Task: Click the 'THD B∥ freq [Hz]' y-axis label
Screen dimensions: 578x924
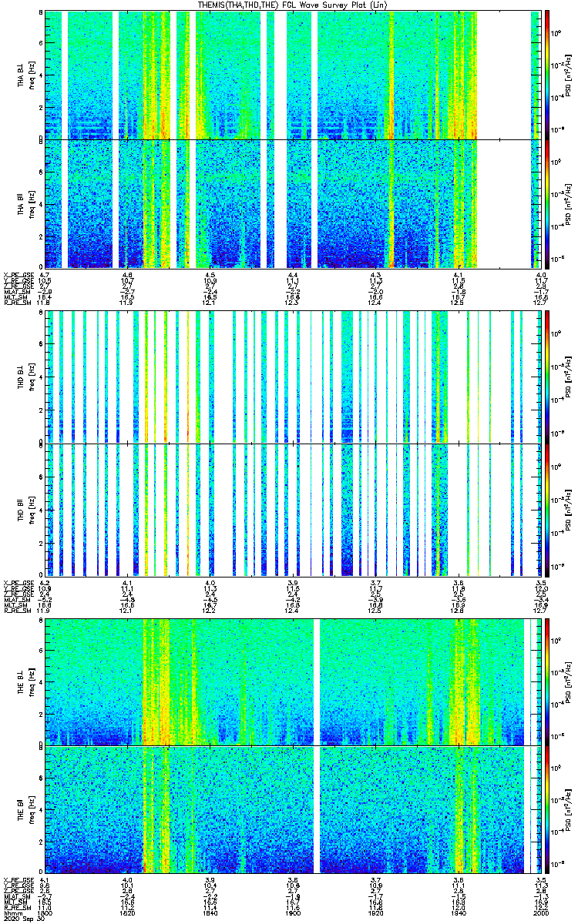Action: point(27,510)
